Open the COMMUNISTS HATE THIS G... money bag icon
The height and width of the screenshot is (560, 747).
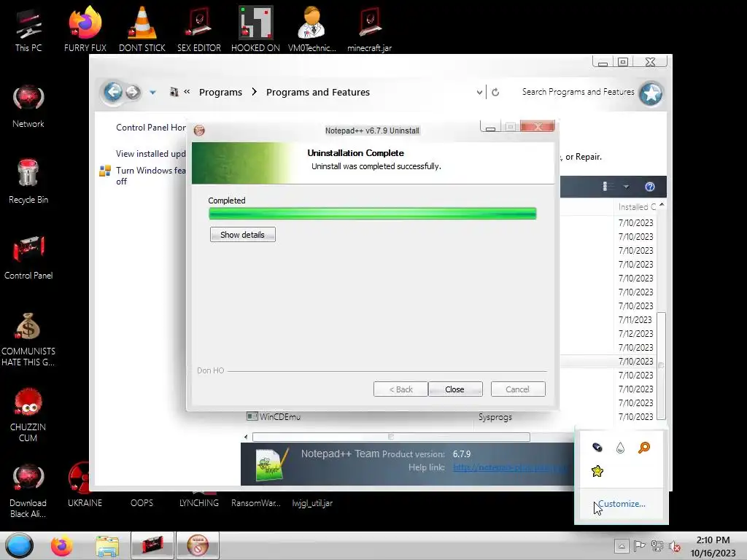(28, 339)
